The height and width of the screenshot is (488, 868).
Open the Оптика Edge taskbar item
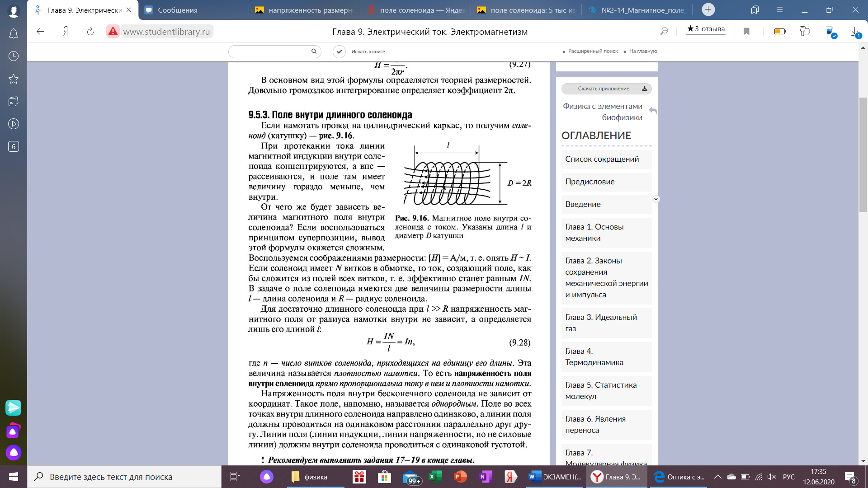click(679, 477)
